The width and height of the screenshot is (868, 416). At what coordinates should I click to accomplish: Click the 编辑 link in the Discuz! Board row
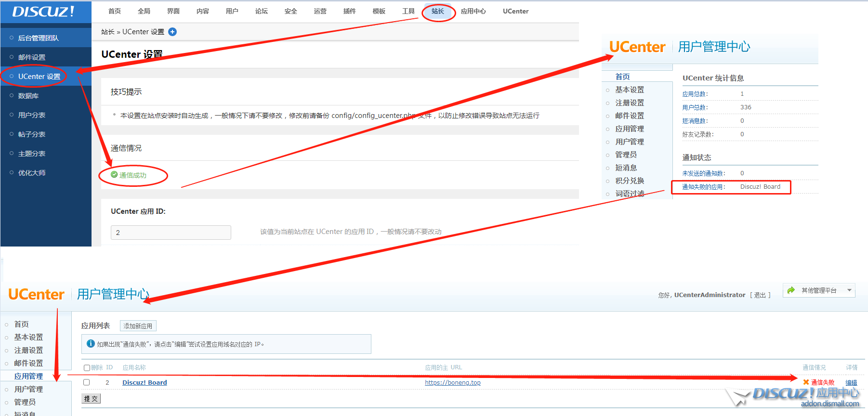[851, 383]
